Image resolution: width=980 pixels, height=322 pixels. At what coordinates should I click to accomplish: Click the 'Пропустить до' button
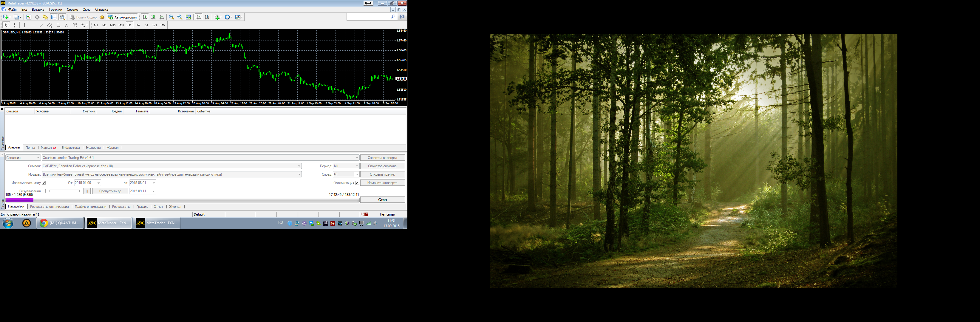coord(110,191)
